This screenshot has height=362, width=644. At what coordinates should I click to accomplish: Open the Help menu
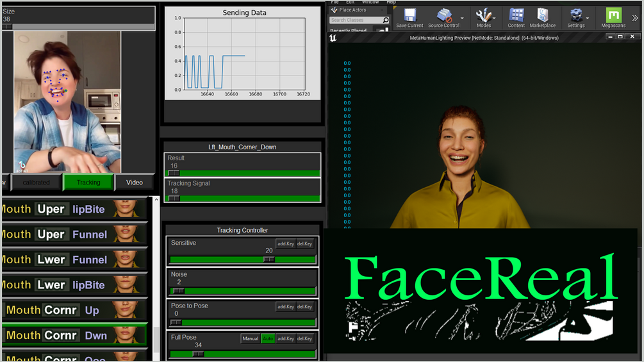tap(391, 2)
